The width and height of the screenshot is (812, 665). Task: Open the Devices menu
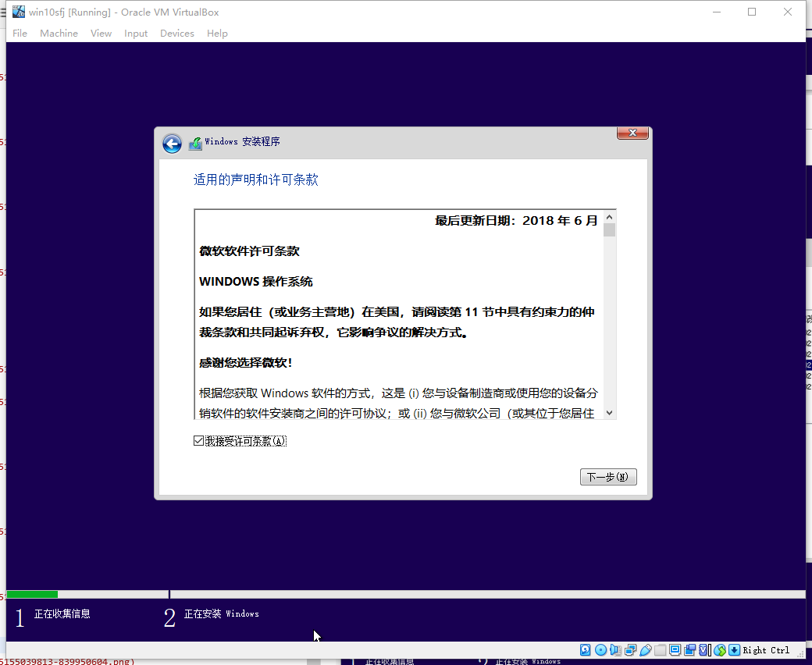tap(177, 33)
